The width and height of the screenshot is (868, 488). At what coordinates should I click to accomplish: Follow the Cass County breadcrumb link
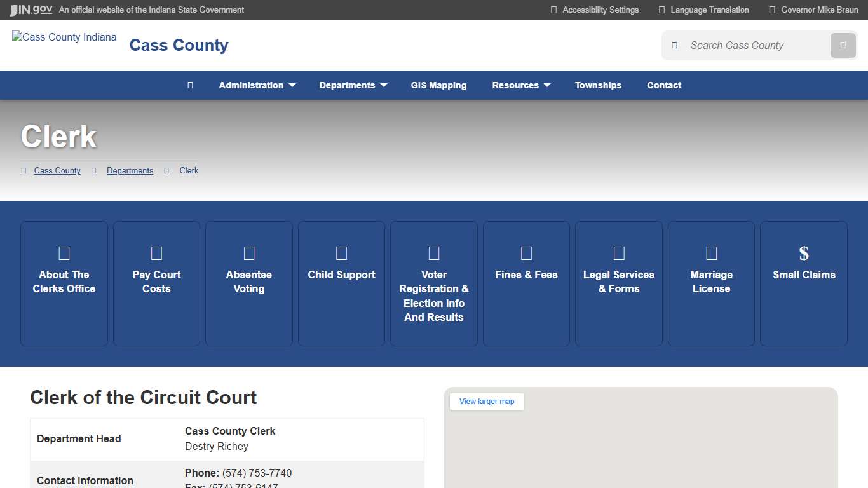57,170
